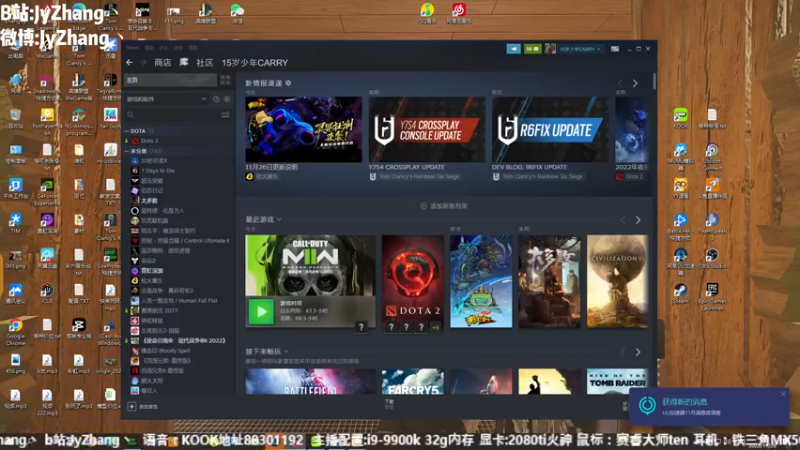Close the UU notification popup
This screenshot has width=800, height=450.
783,394
